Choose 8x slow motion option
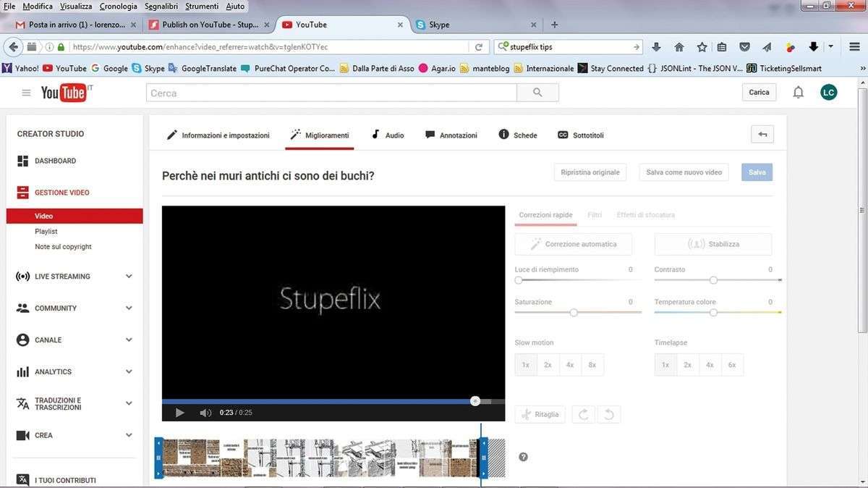 pyautogui.click(x=592, y=365)
